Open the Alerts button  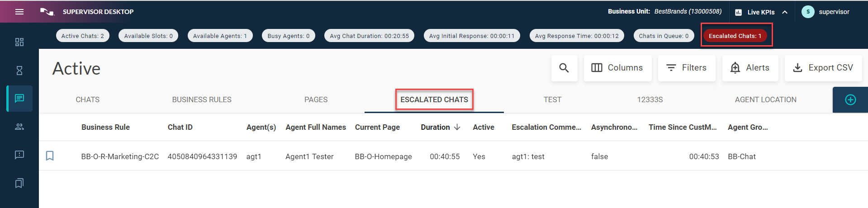750,68
